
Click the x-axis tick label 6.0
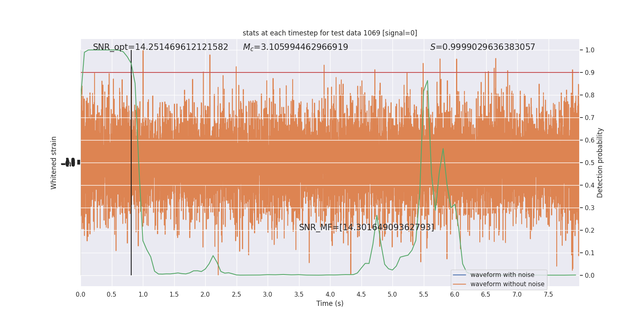tap(455, 295)
